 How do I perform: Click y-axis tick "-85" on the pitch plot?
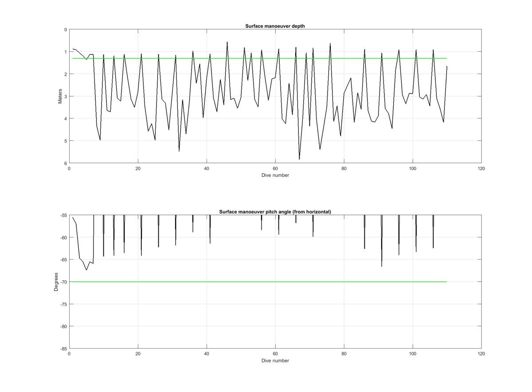pyautogui.click(x=63, y=349)
